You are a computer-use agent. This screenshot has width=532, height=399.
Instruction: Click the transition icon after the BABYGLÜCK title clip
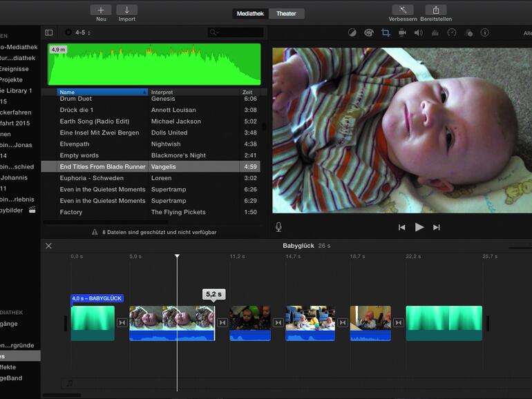pos(122,323)
